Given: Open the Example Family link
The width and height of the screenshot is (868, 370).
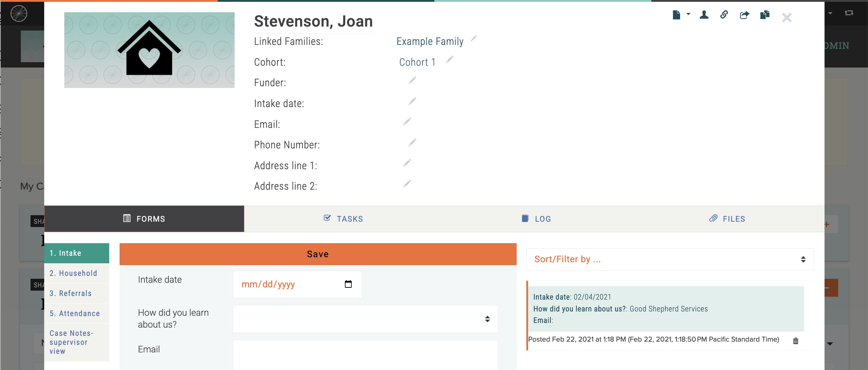Looking at the screenshot, I should coord(430,41).
